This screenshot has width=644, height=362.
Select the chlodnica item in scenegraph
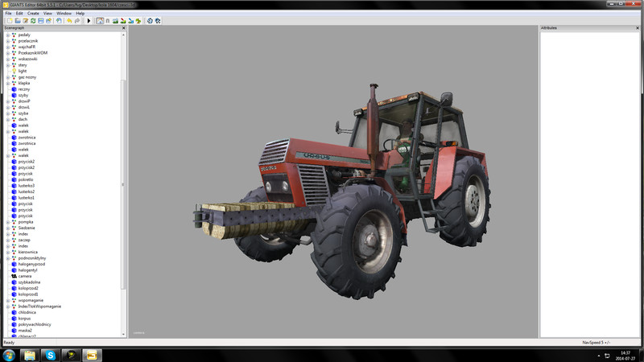point(27,312)
